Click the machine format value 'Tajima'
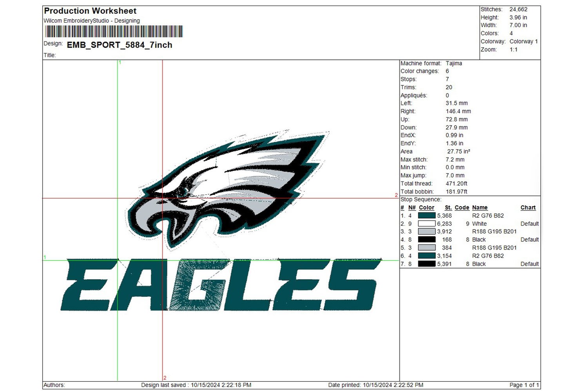The height and width of the screenshot is (391, 588). [x=454, y=63]
